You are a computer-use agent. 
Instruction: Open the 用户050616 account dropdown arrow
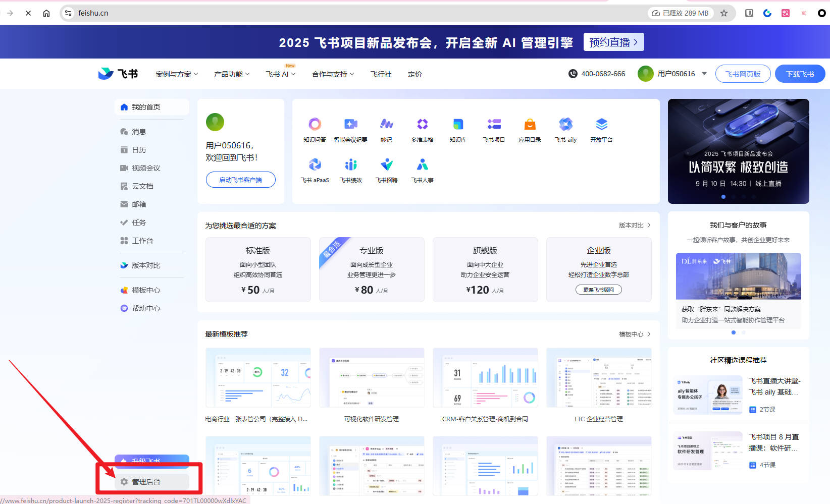click(x=704, y=74)
